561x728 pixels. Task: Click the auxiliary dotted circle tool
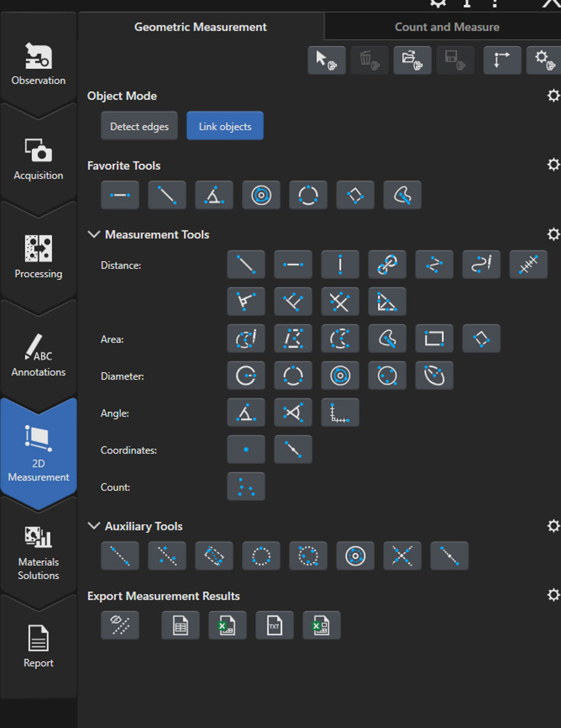tap(261, 556)
